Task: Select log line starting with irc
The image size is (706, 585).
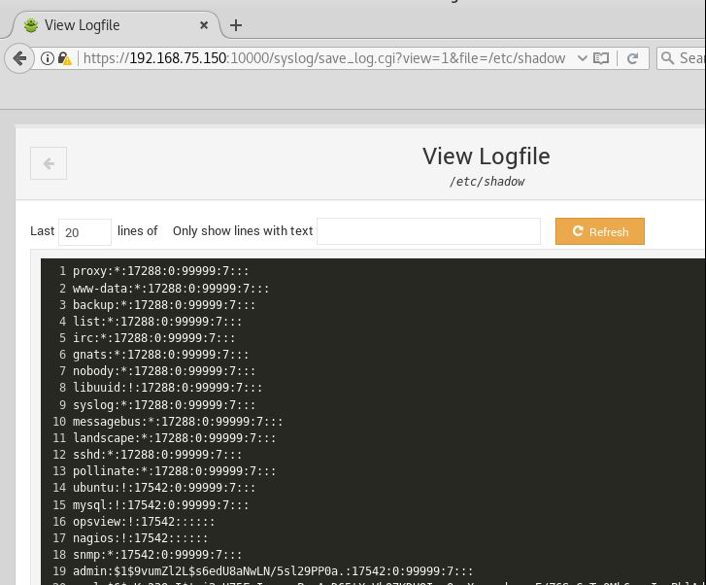Action: click(x=154, y=338)
